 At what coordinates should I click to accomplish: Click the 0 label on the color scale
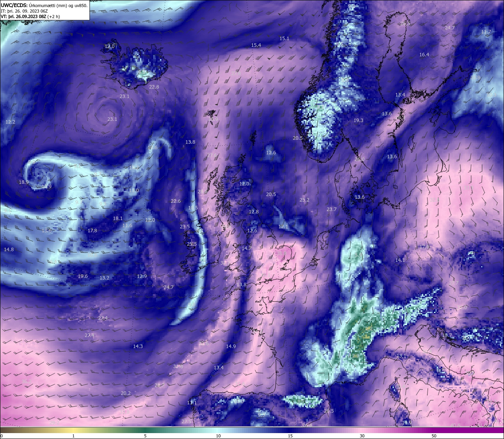click(x=2, y=436)
